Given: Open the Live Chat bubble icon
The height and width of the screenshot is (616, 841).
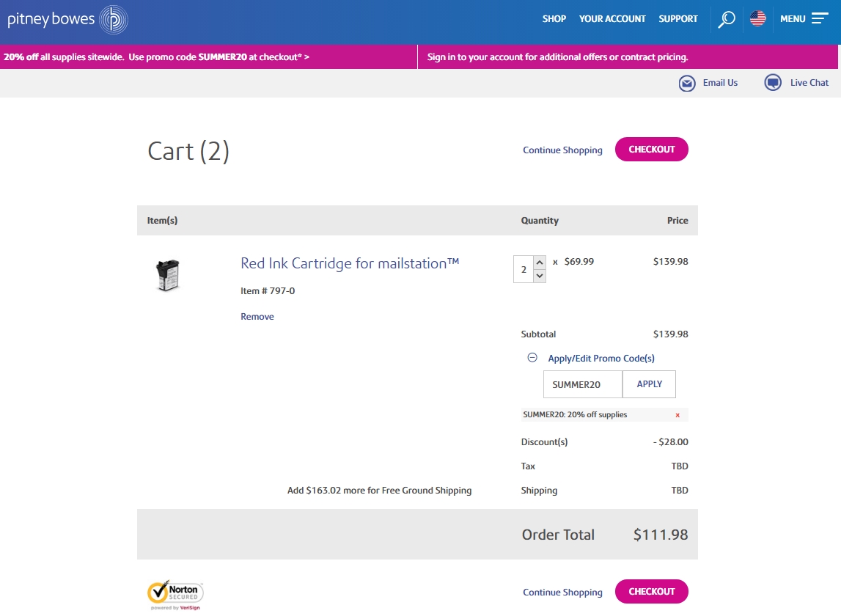Looking at the screenshot, I should click(773, 83).
